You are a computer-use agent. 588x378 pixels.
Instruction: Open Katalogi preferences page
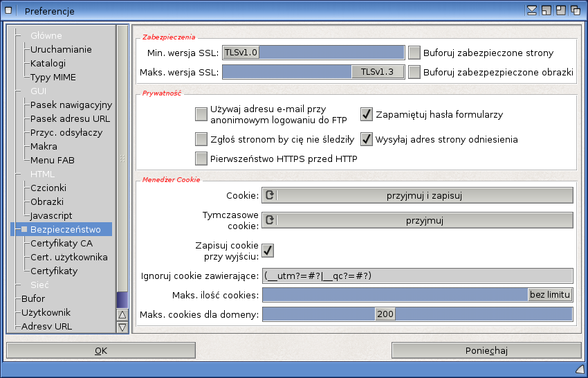pos(48,64)
